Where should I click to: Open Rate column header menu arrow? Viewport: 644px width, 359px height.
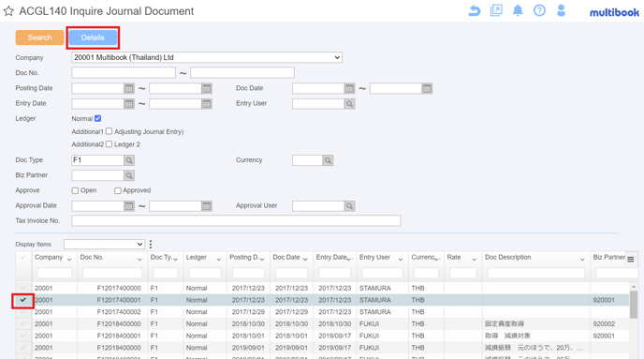point(474,259)
